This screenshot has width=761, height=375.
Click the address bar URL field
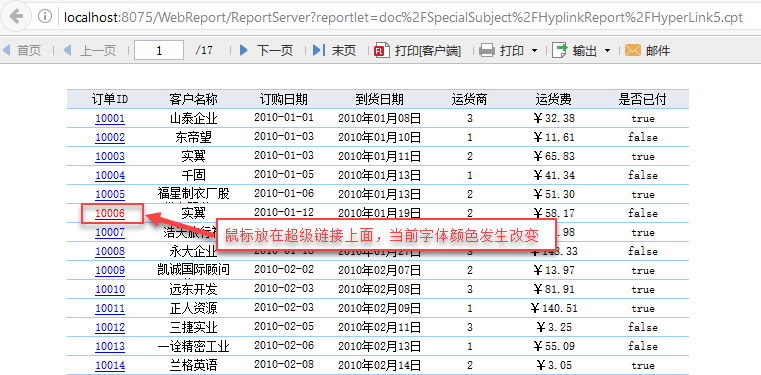[403, 17]
